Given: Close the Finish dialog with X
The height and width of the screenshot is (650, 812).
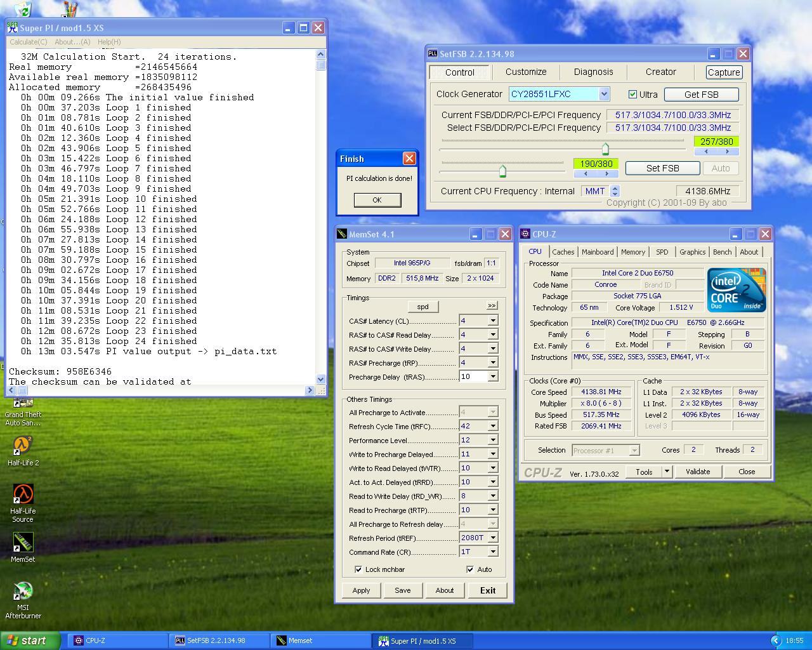Looking at the screenshot, I should pos(409,159).
